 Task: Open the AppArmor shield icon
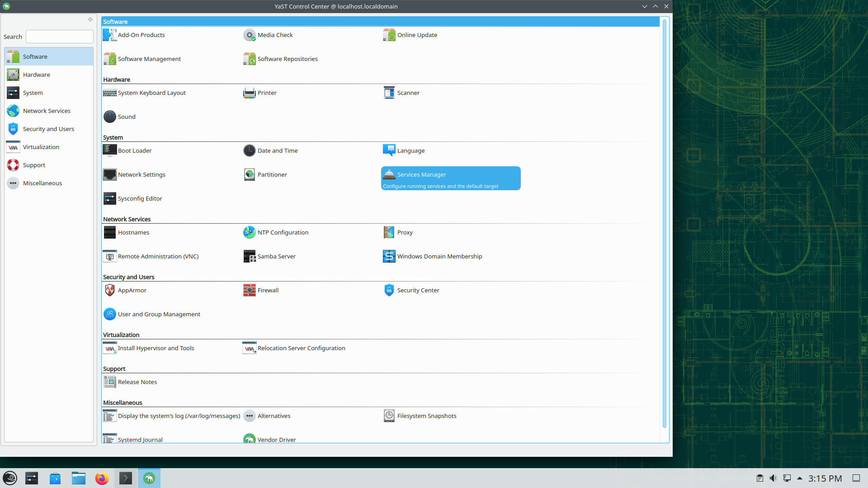[110, 290]
